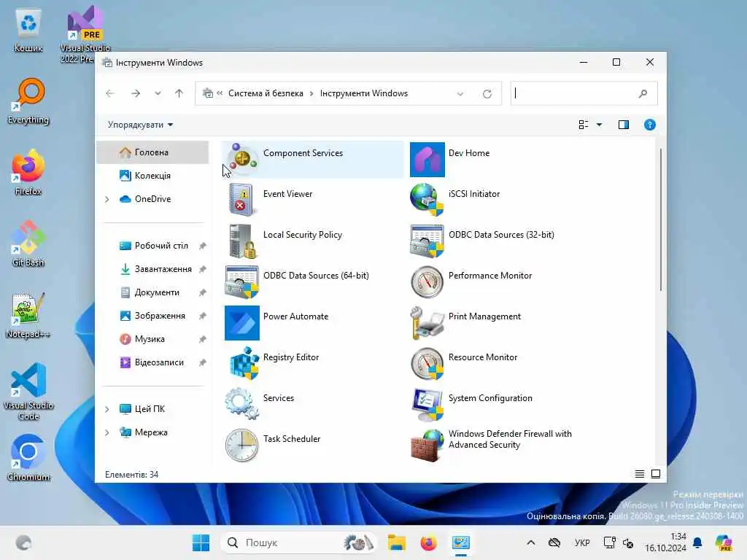
Task: Select the Services gear icon
Action: pos(241,404)
